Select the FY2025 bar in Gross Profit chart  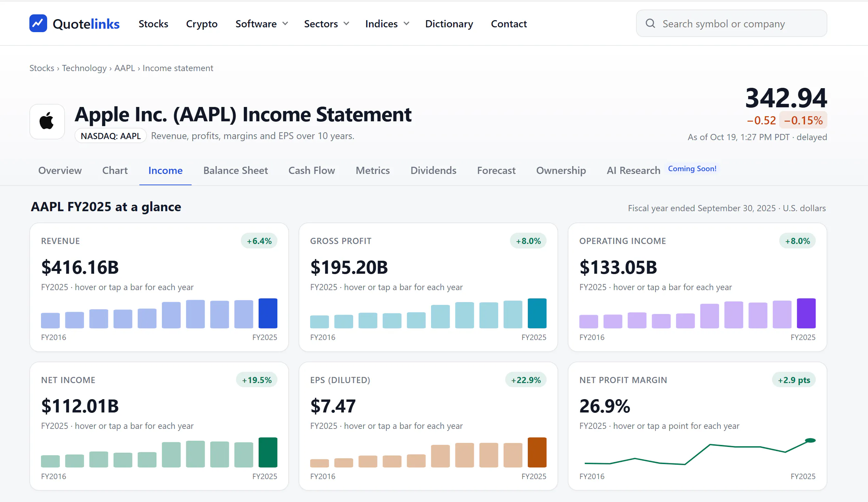pos(537,313)
